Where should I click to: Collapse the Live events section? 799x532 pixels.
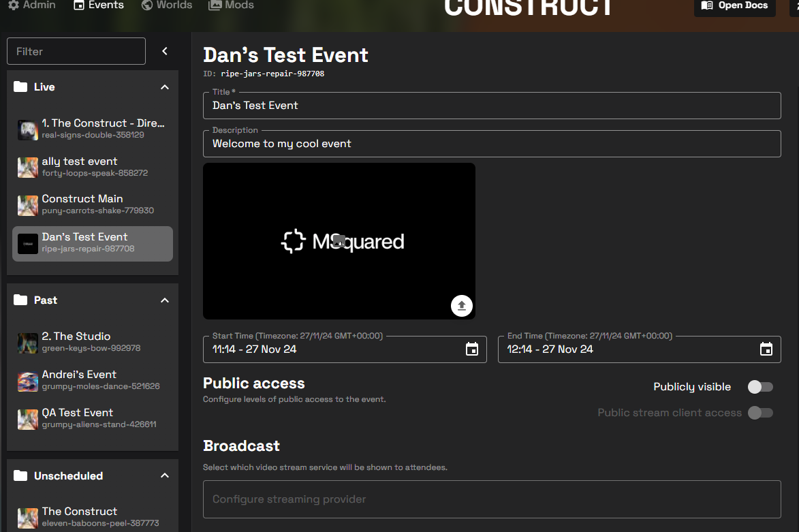click(164, 87)
